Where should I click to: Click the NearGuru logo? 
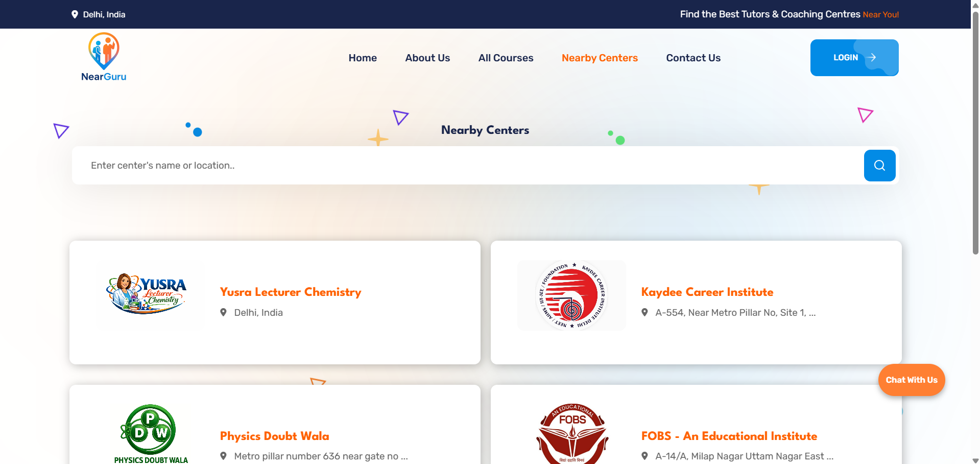104,57
